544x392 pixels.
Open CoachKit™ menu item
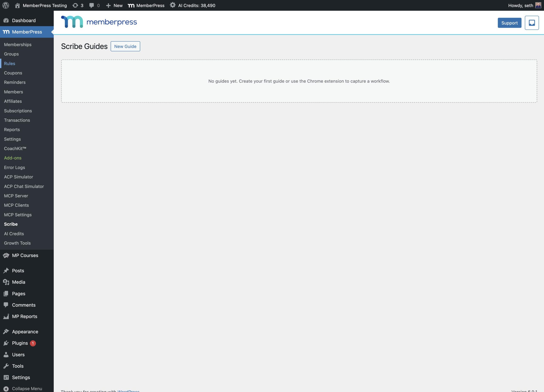[x=15, y=149]
